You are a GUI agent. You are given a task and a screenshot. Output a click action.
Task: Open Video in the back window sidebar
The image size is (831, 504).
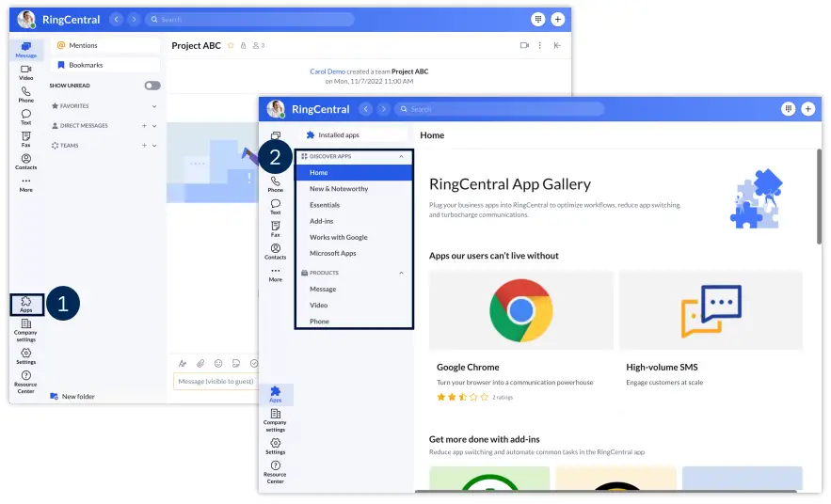click(x=26, y=72)
